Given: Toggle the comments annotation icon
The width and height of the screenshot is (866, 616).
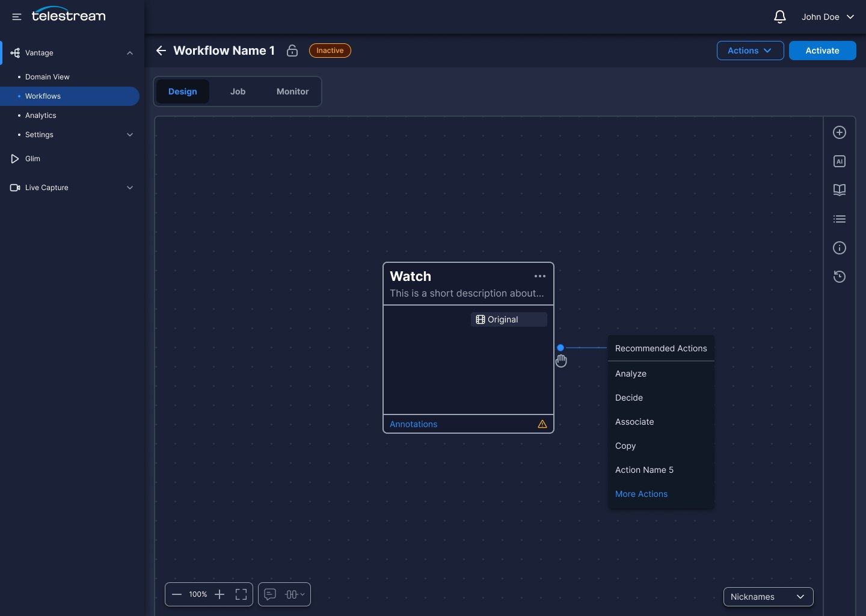Looking at the screenshot, I should tap(270, 594).
